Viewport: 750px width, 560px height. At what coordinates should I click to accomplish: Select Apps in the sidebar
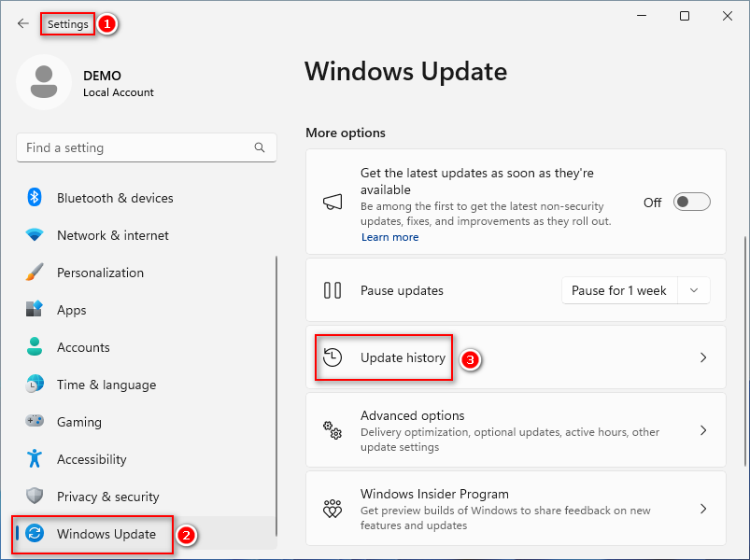tap(146, 310)
